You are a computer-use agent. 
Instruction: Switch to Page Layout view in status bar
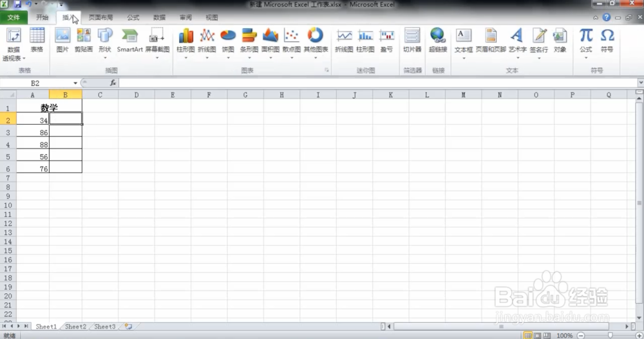pos(537,336)
